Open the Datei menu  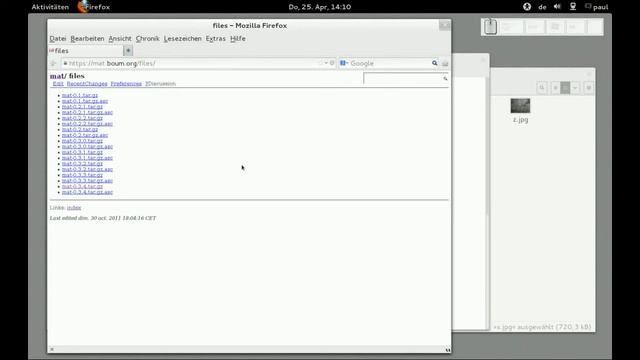click(x=58, y=38)
